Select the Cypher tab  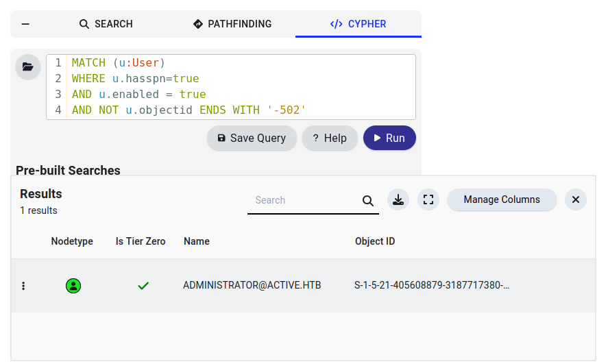(x=358, y=24)
